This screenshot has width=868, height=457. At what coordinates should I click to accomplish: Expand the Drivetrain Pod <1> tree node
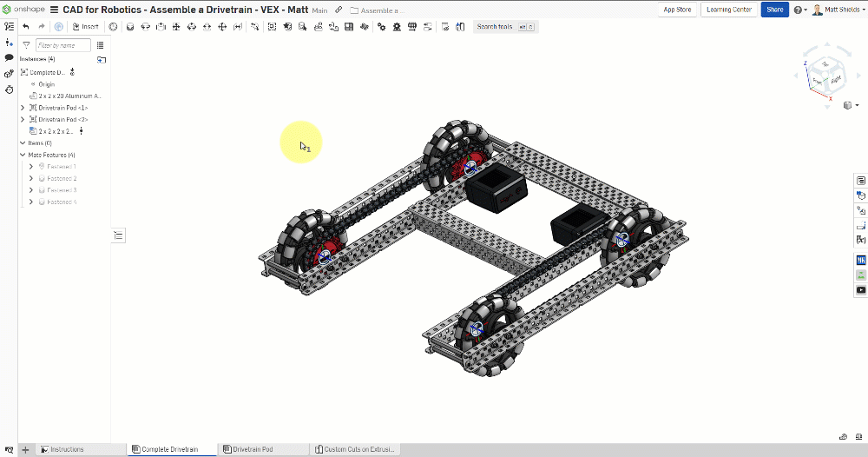coord(22,108)
